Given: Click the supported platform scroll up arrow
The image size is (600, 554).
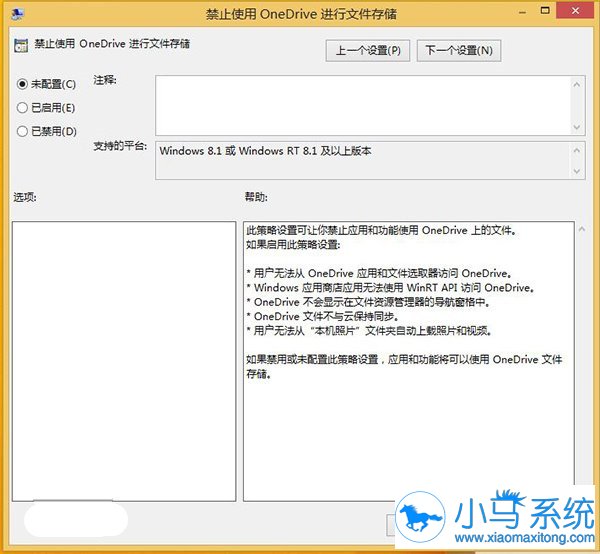Looking at the screenshot, I should [577, 150].
